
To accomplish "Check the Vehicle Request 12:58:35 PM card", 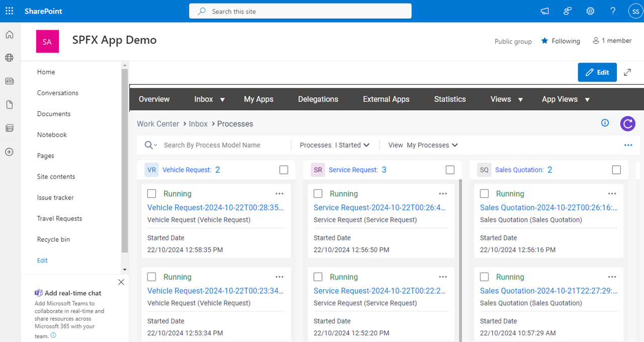I will pyautogui.click(x=151, y=193).
